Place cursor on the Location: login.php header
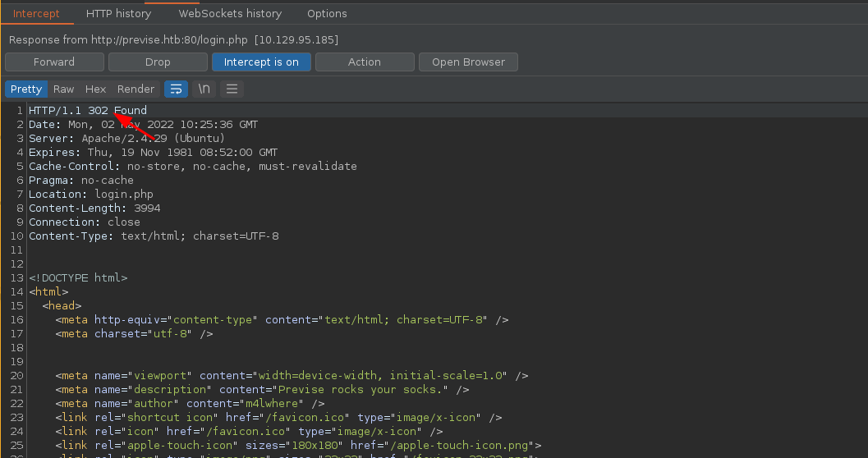 pos(90,195)
